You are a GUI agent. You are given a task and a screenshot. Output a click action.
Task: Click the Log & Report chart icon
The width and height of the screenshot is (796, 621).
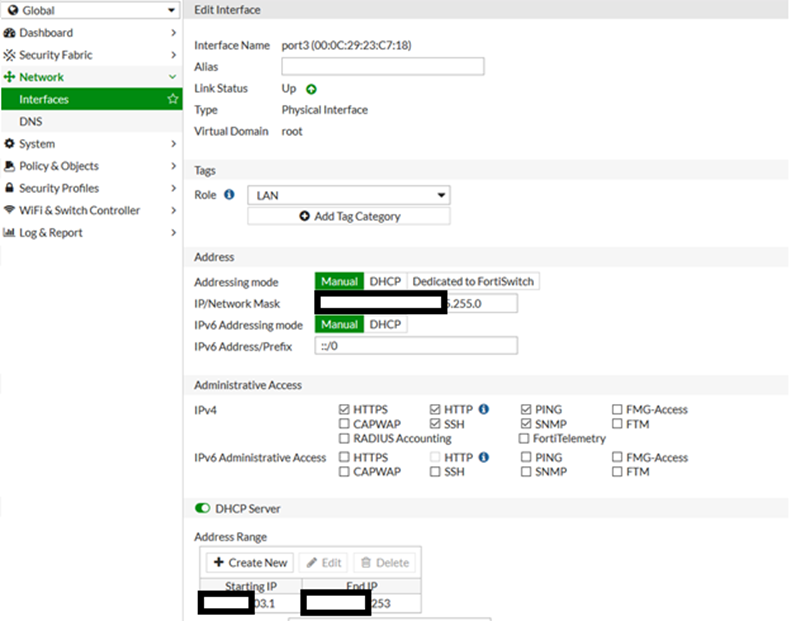(10, 233)
